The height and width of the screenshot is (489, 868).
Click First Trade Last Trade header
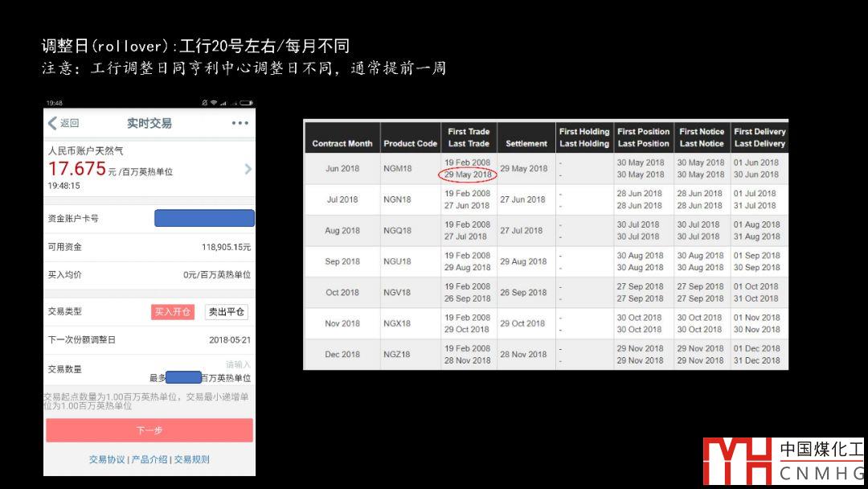click(469, 138)
